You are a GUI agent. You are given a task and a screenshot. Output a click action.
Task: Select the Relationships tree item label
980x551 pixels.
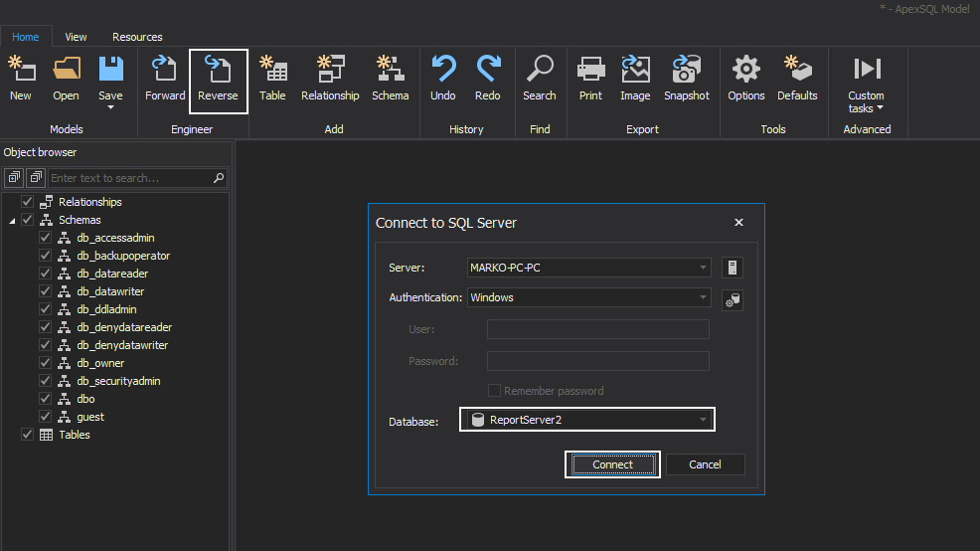pos(90,202)
